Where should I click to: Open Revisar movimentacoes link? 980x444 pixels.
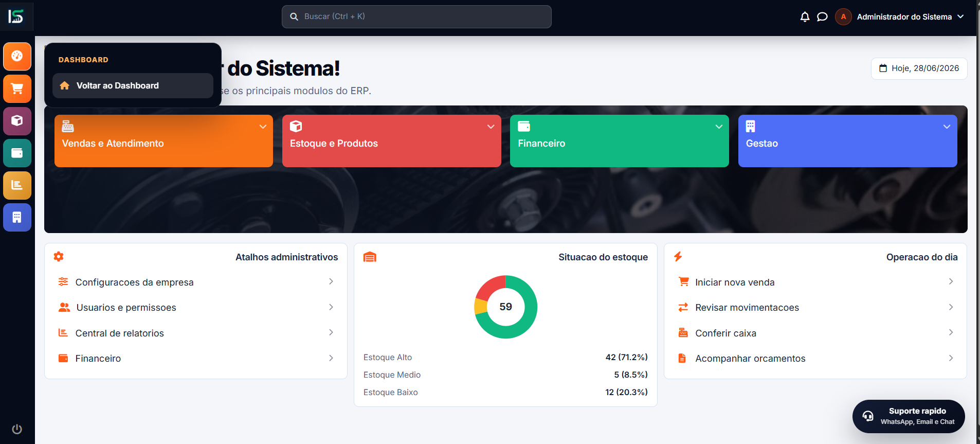pyautogui.click(x=815, y=307)
